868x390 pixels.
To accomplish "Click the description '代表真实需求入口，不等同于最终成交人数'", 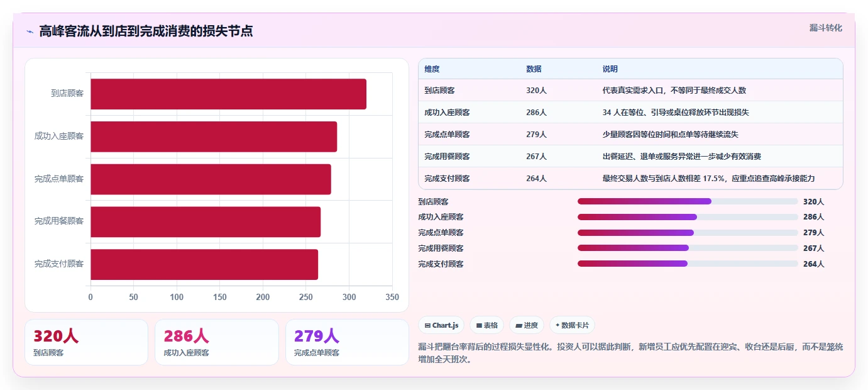I will pos(674,91).
